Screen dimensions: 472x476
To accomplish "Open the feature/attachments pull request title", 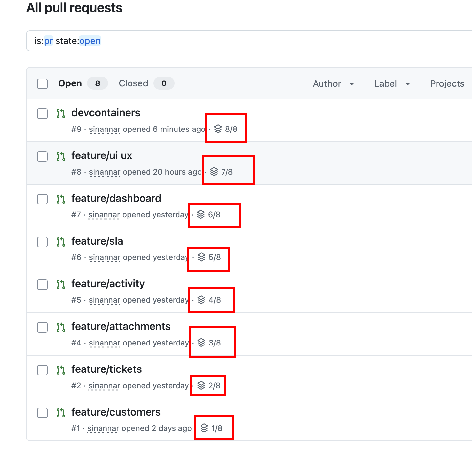I will (x=121, y=326).
